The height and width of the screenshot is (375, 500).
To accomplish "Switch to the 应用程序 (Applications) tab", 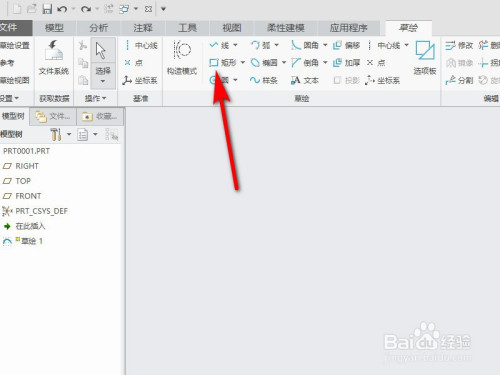I will tap(348, 28).
